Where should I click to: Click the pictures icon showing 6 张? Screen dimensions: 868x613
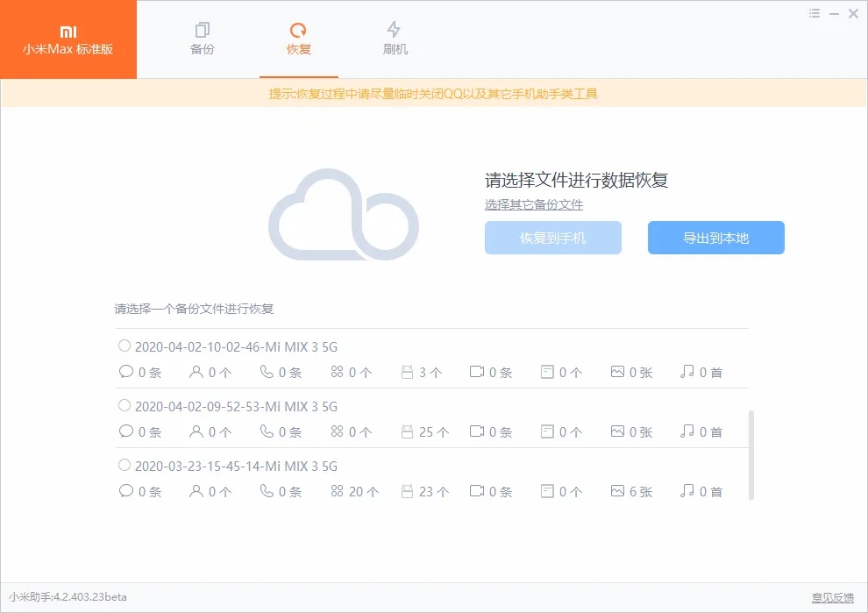tap(615, 491)
